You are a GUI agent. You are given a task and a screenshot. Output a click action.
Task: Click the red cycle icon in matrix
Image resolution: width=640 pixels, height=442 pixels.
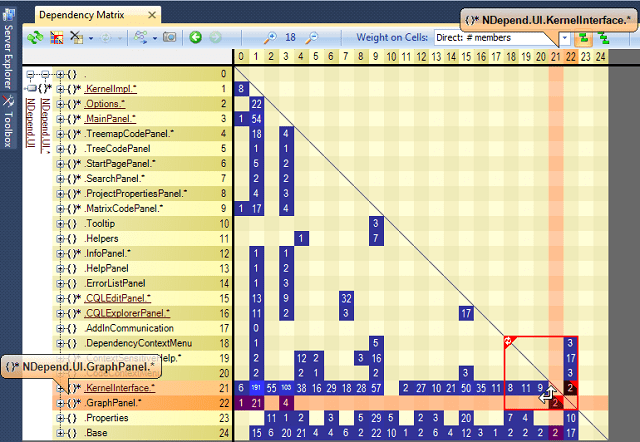click(509, 341)
